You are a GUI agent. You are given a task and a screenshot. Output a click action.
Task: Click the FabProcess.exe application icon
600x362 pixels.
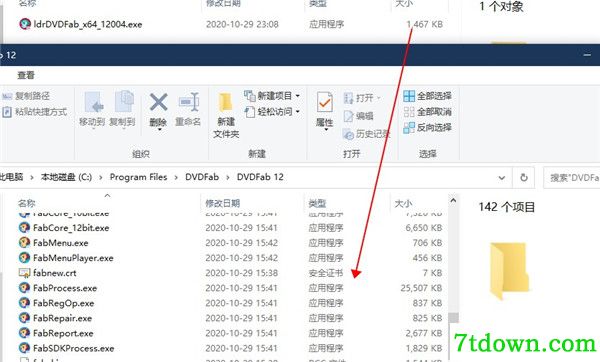click(x=24, y=288)
